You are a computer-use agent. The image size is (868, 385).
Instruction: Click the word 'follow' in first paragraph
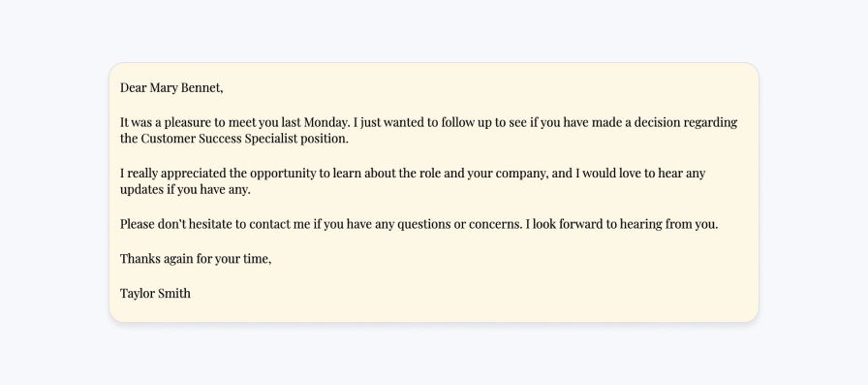458,122
